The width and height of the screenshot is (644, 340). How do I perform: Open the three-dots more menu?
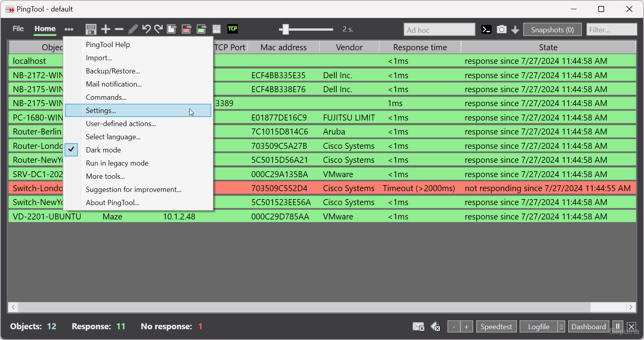69,29
